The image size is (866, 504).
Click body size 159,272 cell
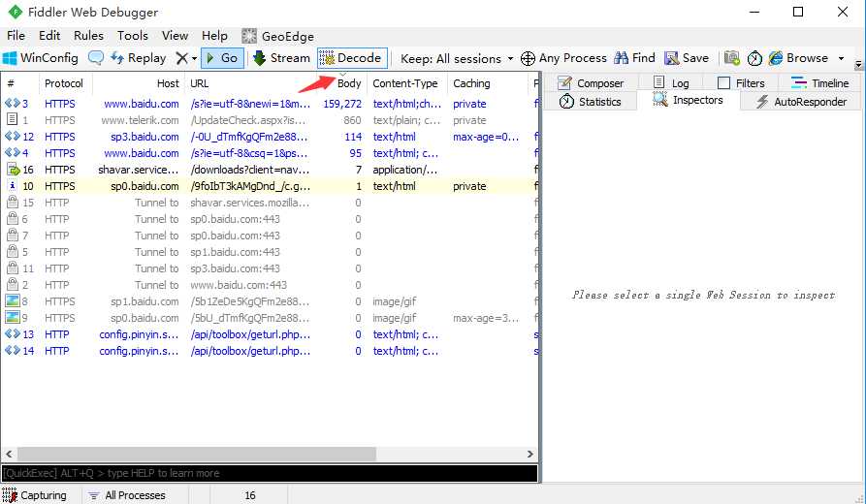[x=342, y=104]
